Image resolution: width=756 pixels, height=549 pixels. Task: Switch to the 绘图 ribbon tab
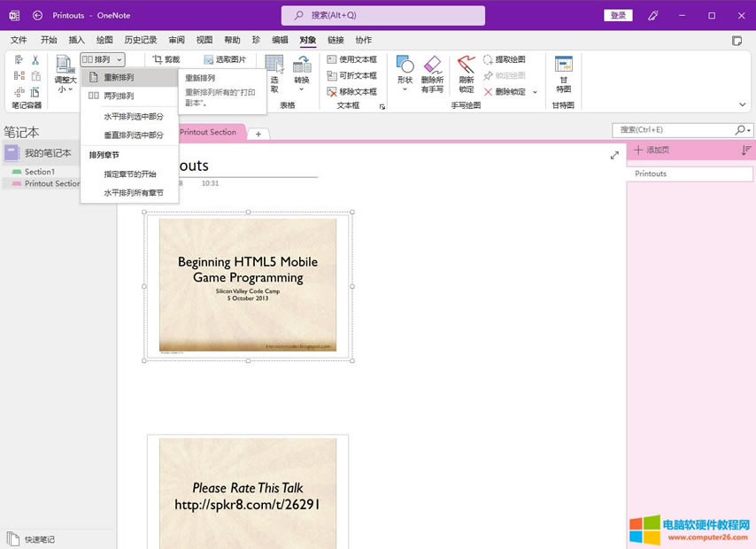coord(104,40)
